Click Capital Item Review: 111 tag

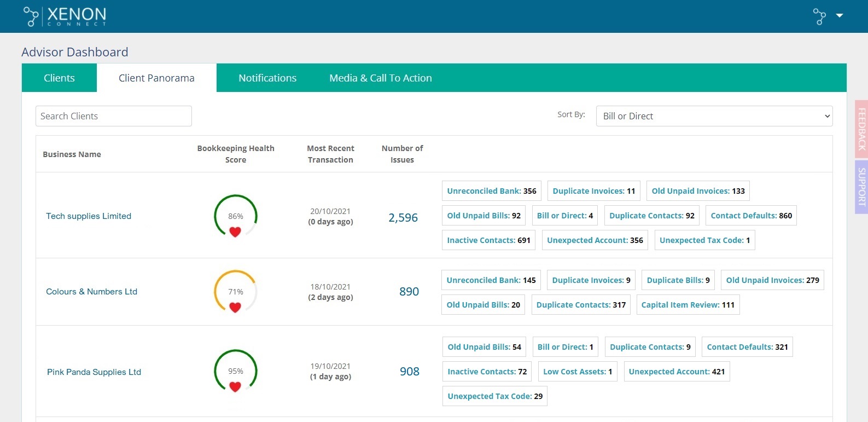[x=688, y=305]
